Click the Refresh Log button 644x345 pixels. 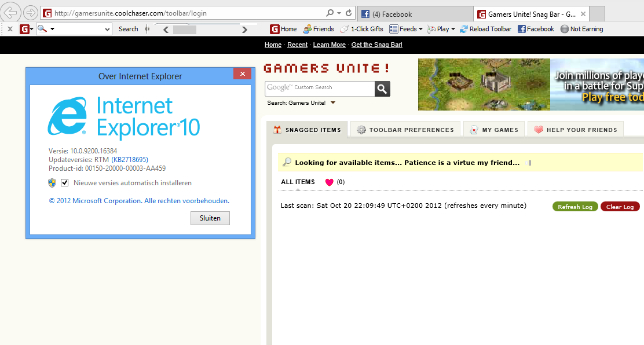point(575,207)
